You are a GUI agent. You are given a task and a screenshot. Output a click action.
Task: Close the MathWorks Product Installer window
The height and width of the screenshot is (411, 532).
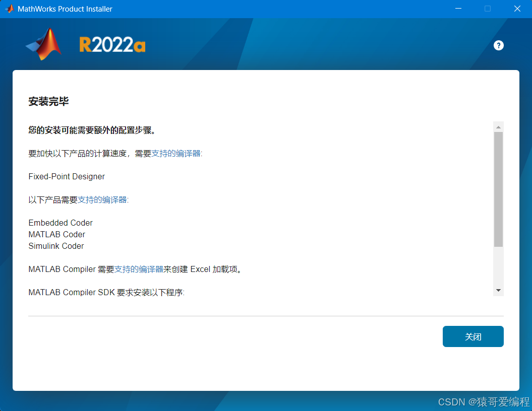[x=517, y=9]
